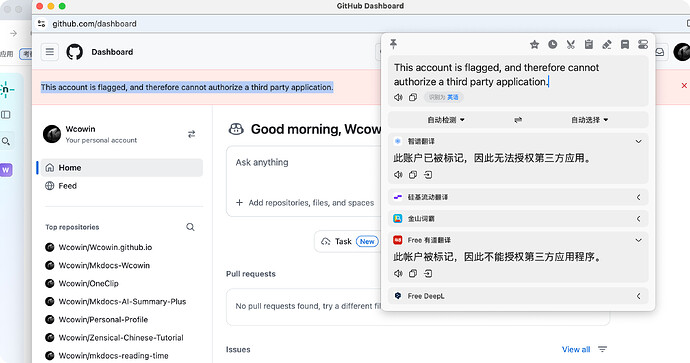Filter issues with the filter icon
690x363 pixels.
coord(602,349)
